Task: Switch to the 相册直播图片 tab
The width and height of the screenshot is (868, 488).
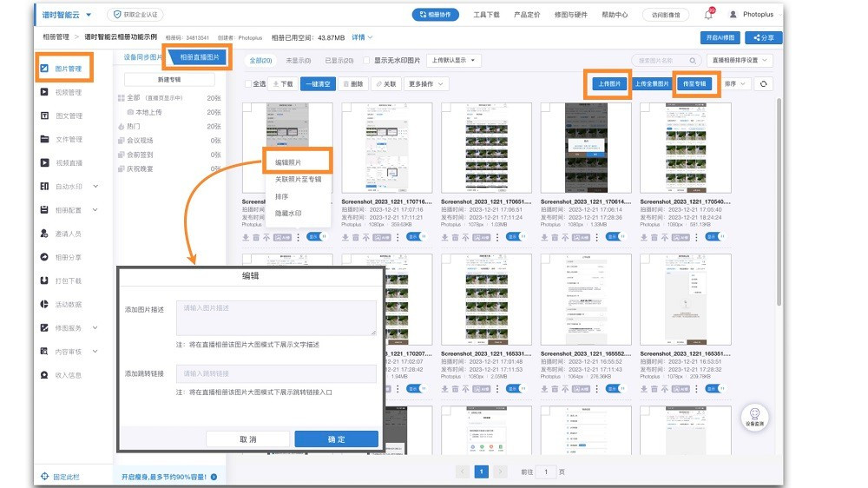Action: click(199, 57)
